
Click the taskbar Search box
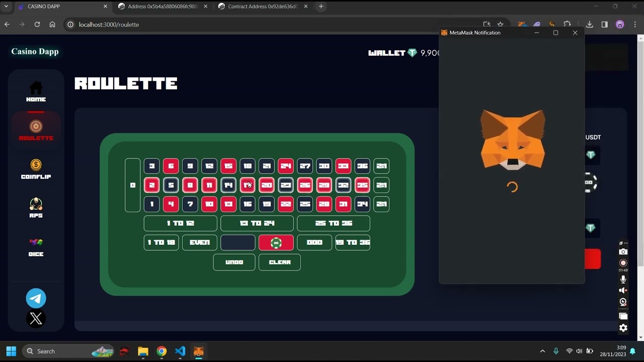(x=68, y=351)
